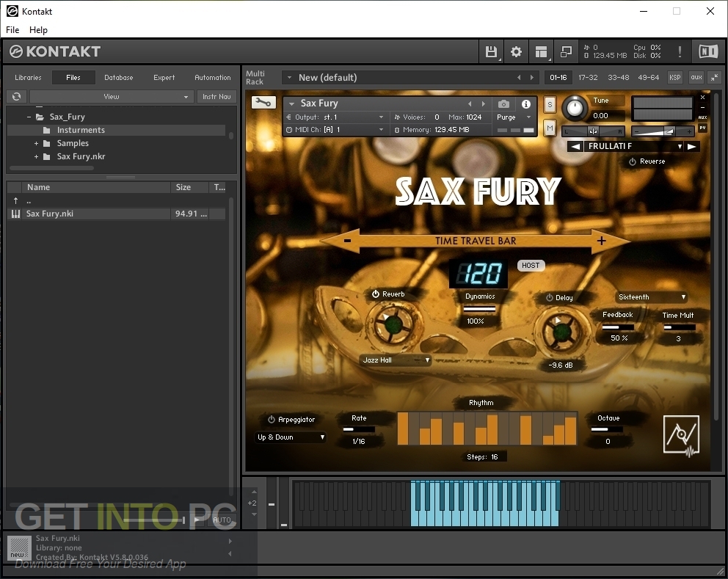Open the workspace layout panel icon
728x579 pixels.
[x=541, y=51]
